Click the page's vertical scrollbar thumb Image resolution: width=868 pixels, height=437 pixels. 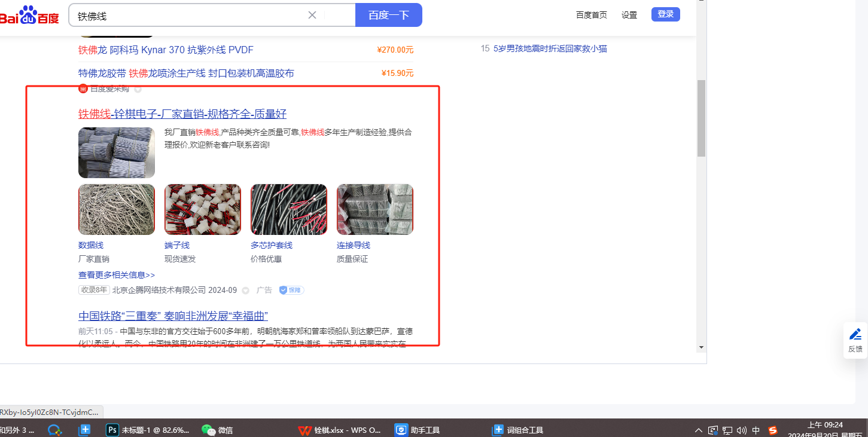coord(701,118)
